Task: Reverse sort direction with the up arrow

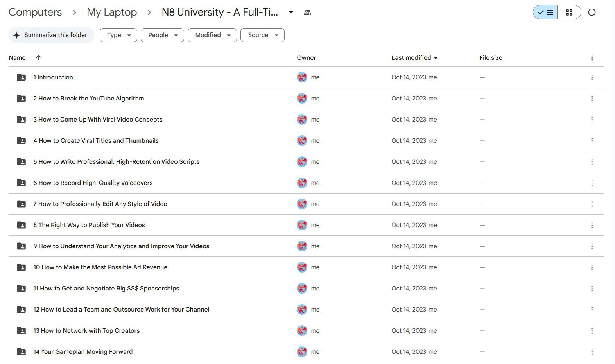Action: pyautogui.click(x=39, y=58)
